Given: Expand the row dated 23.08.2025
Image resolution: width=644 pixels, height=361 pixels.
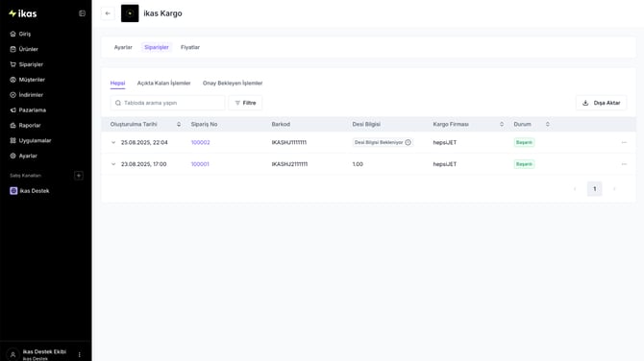Looking at the screenshot, I should coord(113,164).
